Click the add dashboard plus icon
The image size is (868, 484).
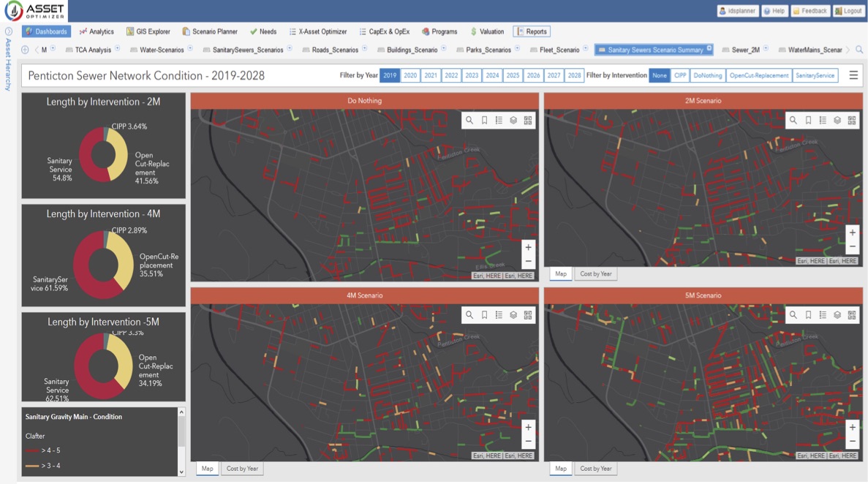pyautogui.click(x=25, y=50)
